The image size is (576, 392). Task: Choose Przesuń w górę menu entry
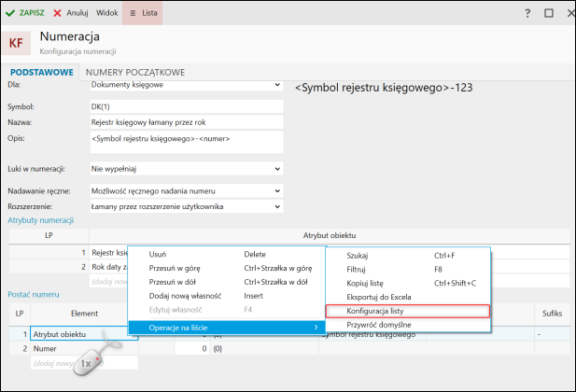coord(226,268)
